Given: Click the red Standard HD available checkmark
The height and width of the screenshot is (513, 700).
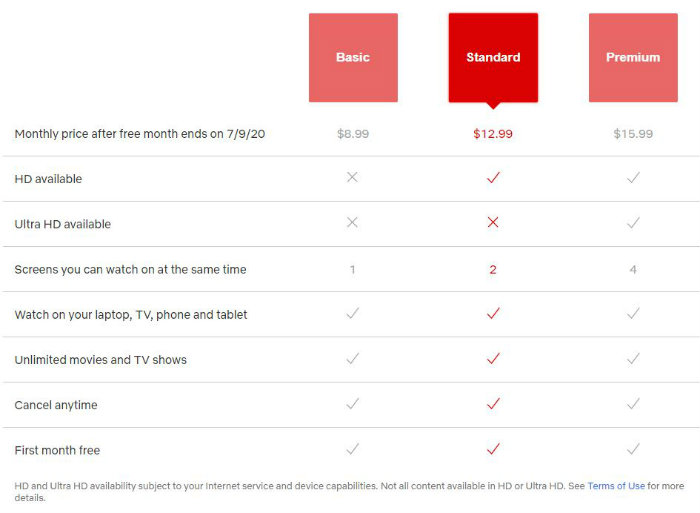Looking at the screenshot, I should pos(493,177).
